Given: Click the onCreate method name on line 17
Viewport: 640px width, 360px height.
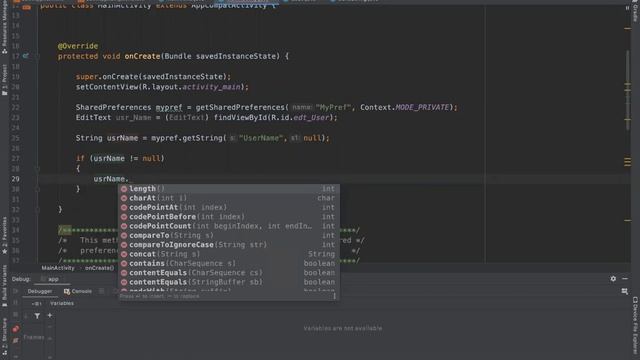Looking at the screenshot, I should tap(142, 56).
